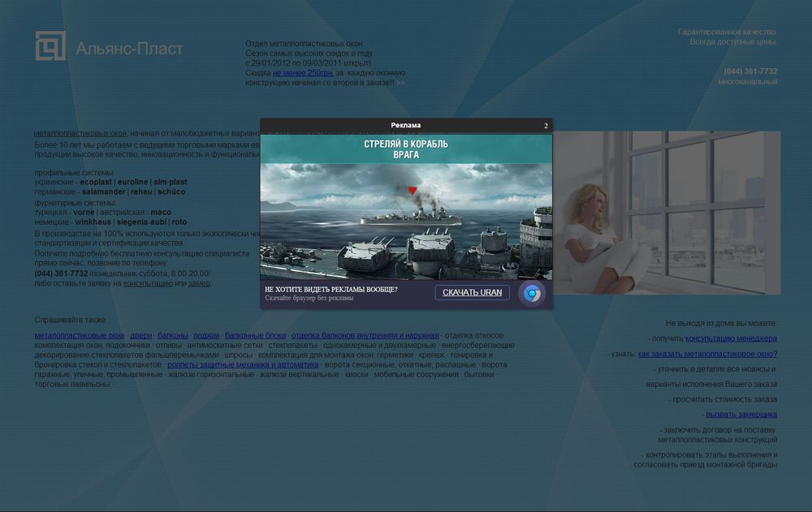Open 'отделка балконов внутренняя и наружная' link
Image resolution: width=812 pixels, height=512 pixels.
365,335
